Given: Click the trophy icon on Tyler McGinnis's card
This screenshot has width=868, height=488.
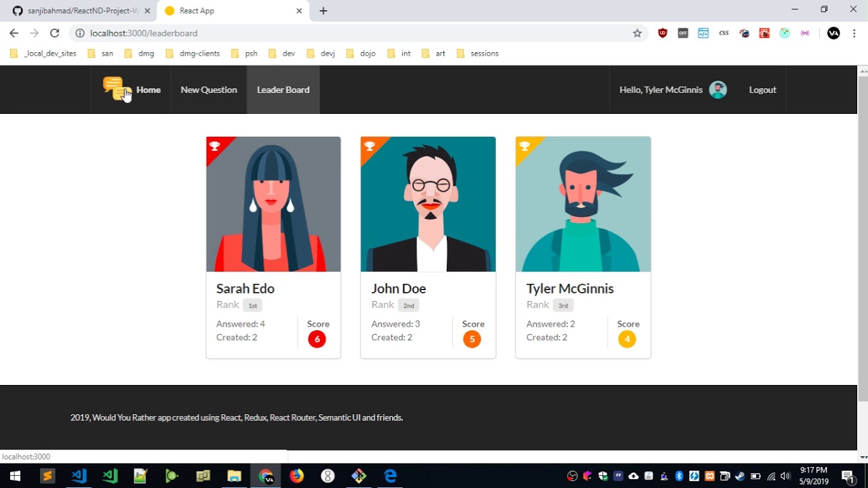Looking at the screenshot, I should tap(524, 146).
